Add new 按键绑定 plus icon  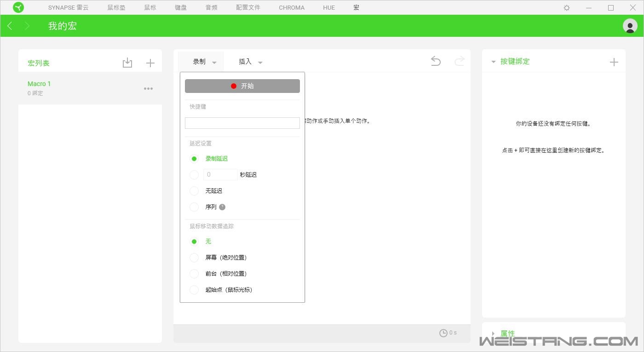tap(614, 62)
